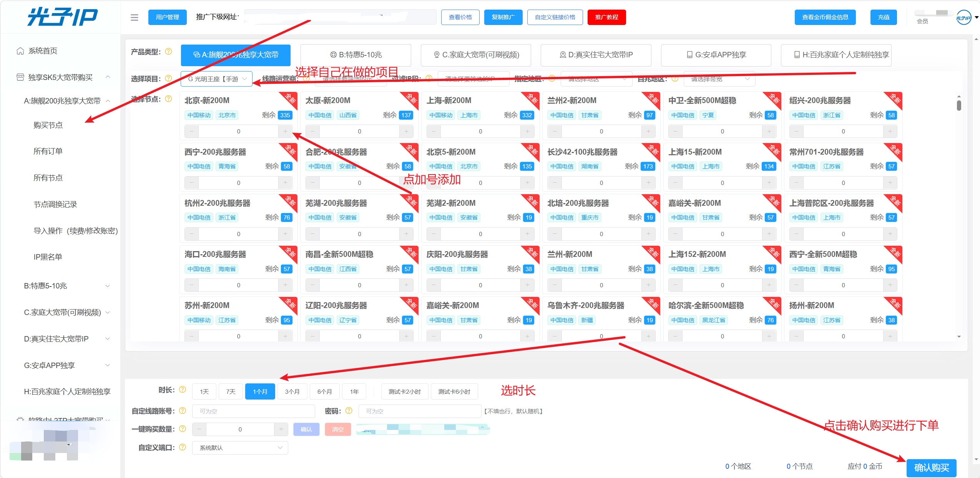The image size is (980, 478).
Task: Open 购买节点 in sidebar
Action: tap(48, 125)
